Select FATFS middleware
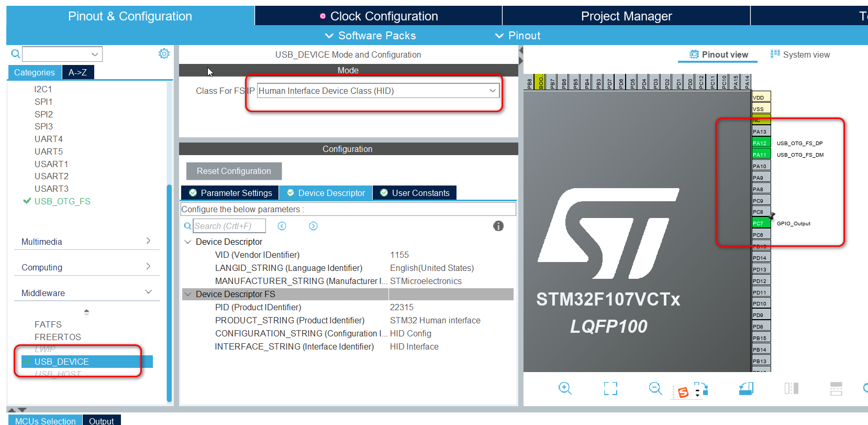 (x=48, y=324)
